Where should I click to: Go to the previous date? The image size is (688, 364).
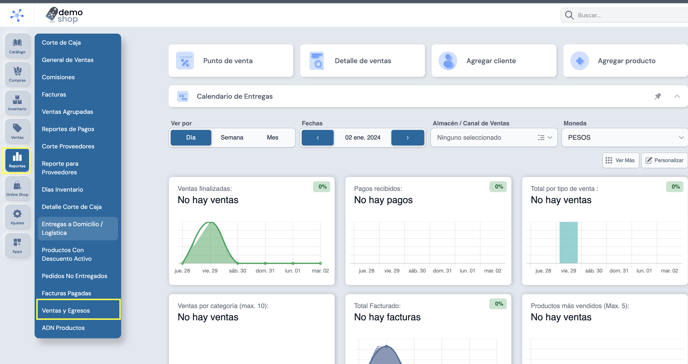click(318, 138)
